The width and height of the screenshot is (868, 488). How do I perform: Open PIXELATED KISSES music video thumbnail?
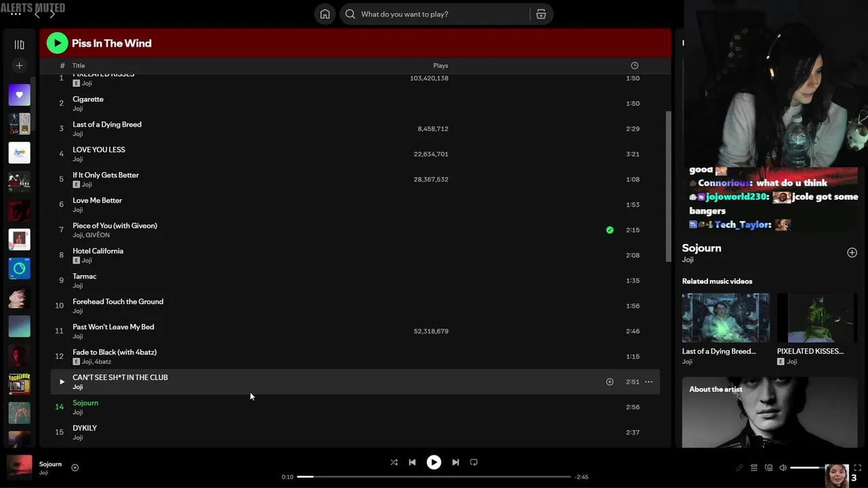pos(817,318)
